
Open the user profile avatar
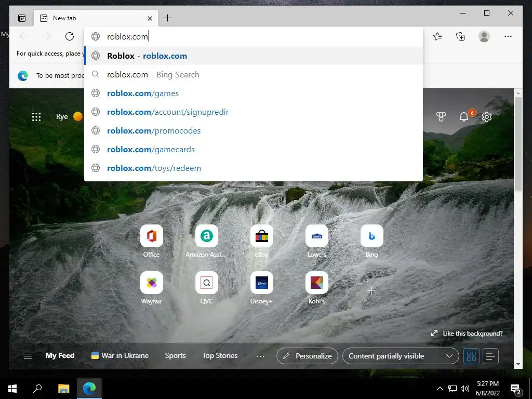click(484, 36)
